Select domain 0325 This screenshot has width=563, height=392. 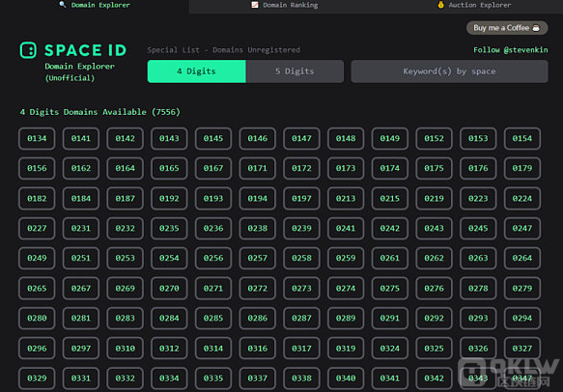point(435,349)
